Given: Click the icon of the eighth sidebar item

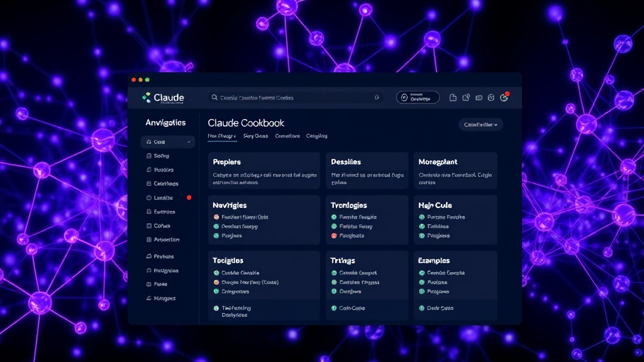Looking at the screenshot, I should (x=148, y=239).
